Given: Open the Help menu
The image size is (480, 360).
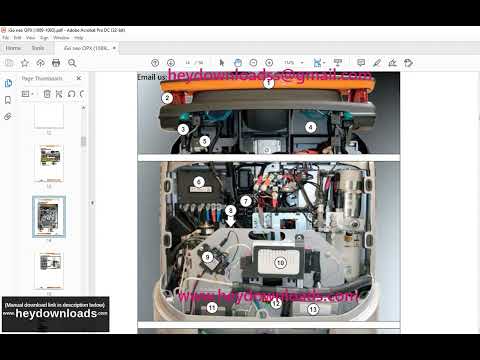Looking at the screenshot, I should point(79,38).
